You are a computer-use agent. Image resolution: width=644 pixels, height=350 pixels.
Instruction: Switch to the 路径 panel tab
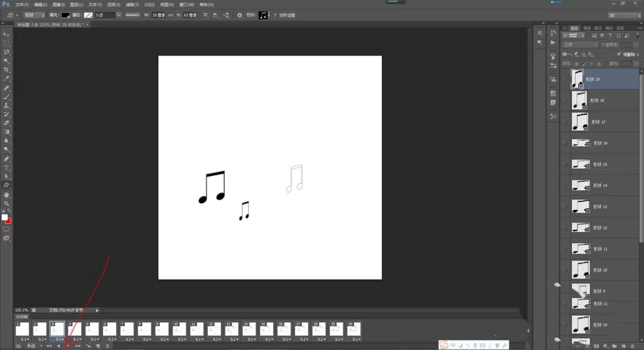coord(598,28)
